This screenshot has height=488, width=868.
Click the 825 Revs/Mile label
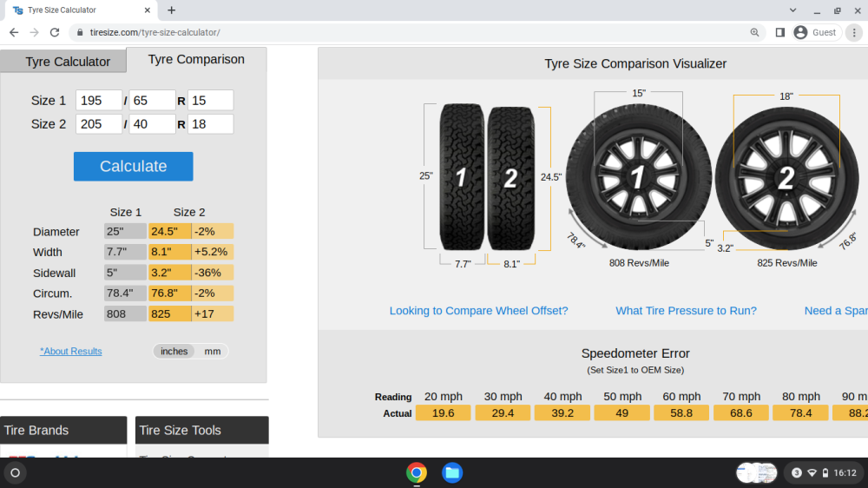(x=786, y=263)
